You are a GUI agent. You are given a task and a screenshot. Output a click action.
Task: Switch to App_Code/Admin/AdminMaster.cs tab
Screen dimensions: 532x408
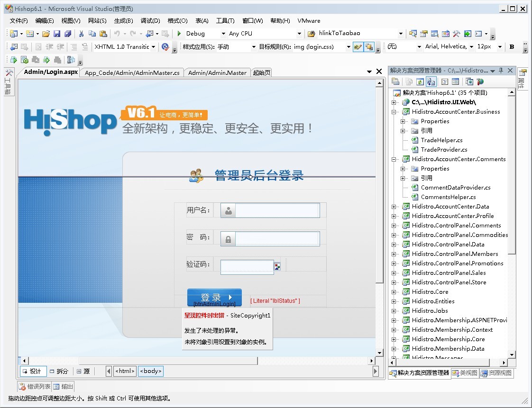click(x=132, y=73)
